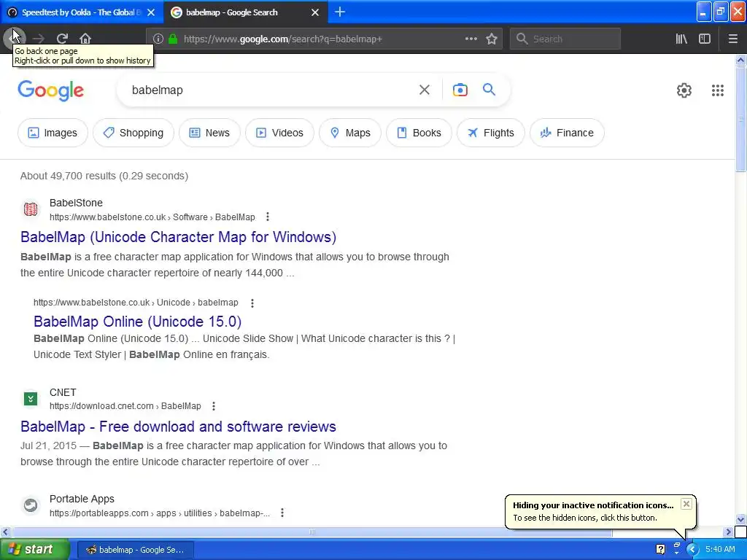Filter results by Shopping

click(x=133, y=133)
